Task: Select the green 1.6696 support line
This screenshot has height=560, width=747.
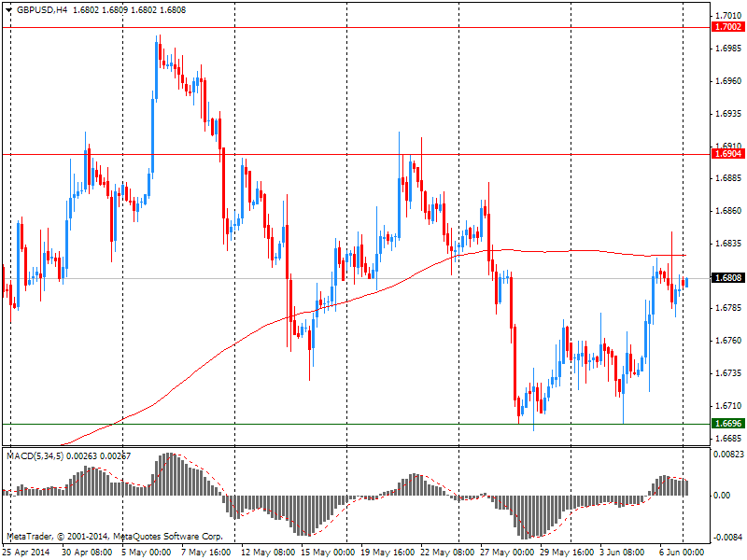Action: (x=356, y=424)
